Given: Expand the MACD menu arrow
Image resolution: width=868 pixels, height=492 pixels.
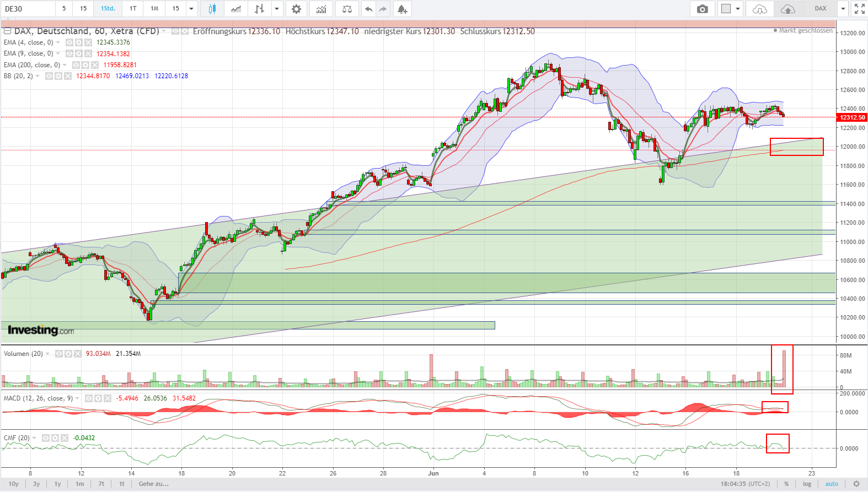Looking at the screenshot, I should click(x=77, y=398).
